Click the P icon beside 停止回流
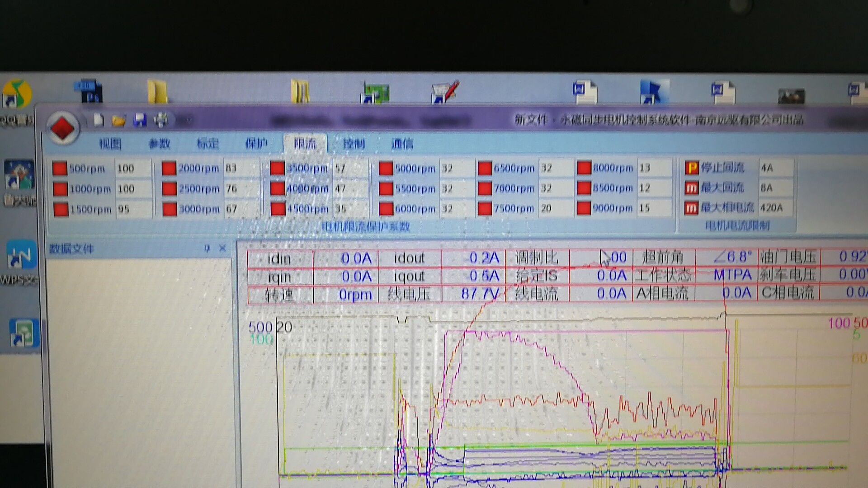The image size is (868, 488). (691, 168)
